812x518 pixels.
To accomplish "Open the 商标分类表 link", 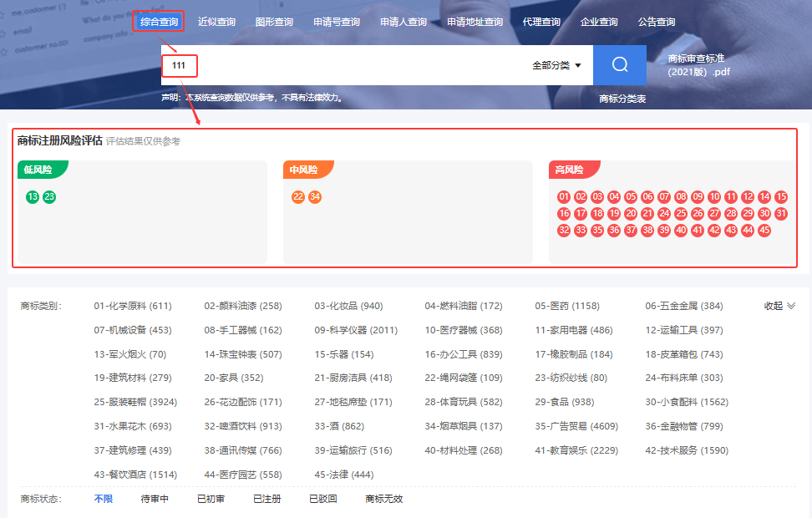I will pyautogui.click(x=622, y=99).
